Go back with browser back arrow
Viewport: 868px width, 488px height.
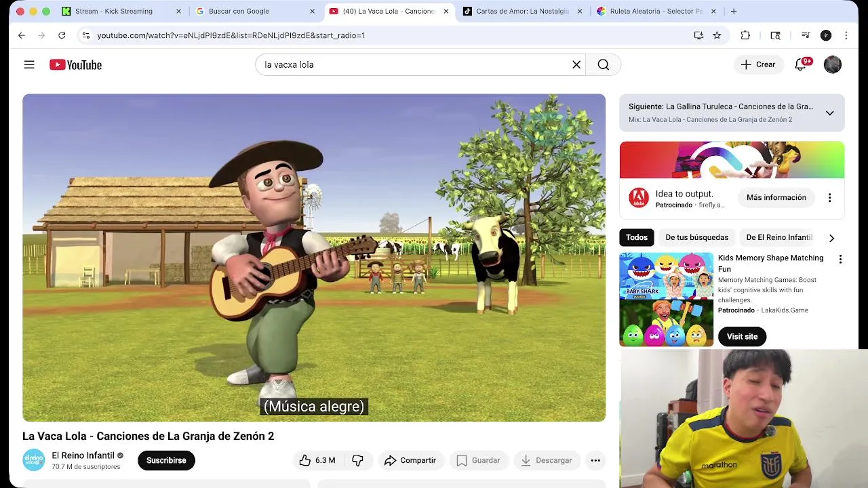pyautogui.click(x=21, y=35)
